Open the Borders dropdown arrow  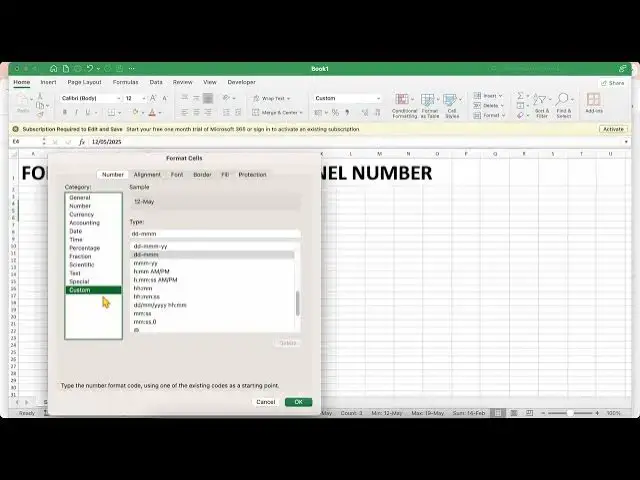click(x=120, y=113)
